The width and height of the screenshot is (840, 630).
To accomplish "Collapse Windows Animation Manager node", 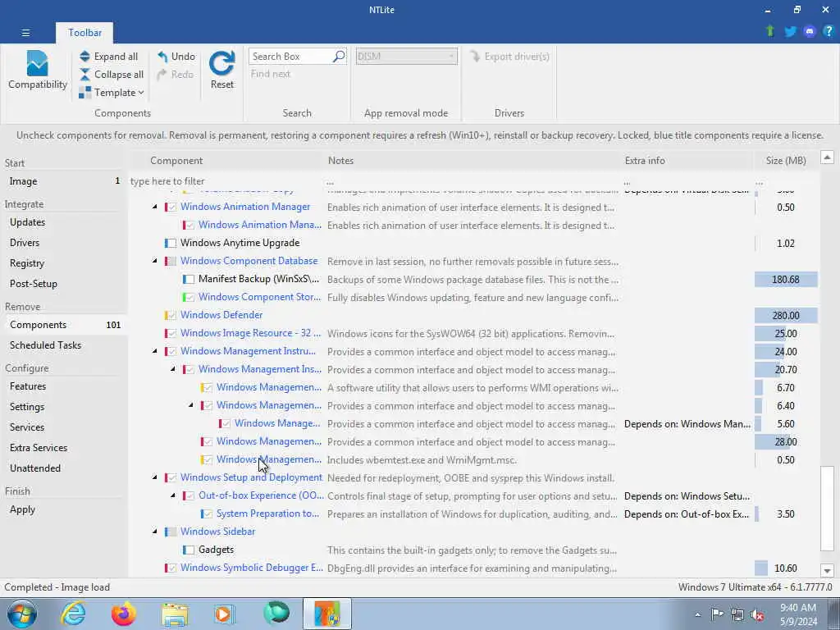I will point(155,207).
